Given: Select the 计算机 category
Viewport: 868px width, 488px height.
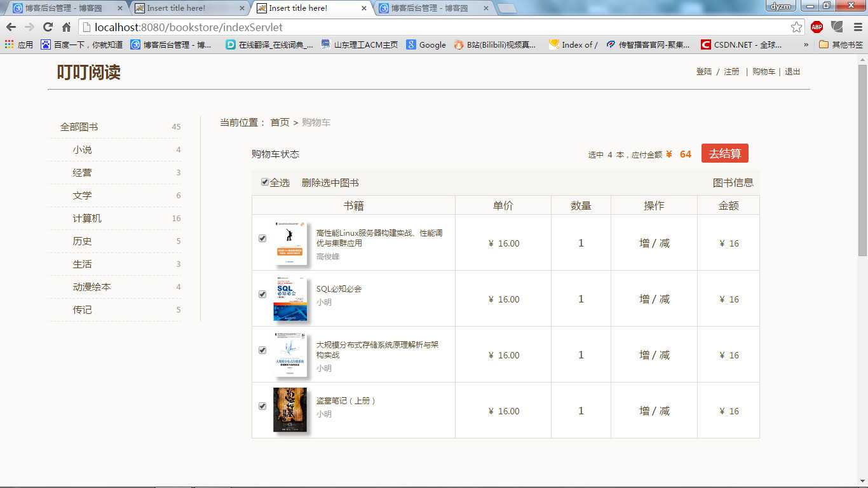Looking at the screenshot, I should [x=87, y=219].
